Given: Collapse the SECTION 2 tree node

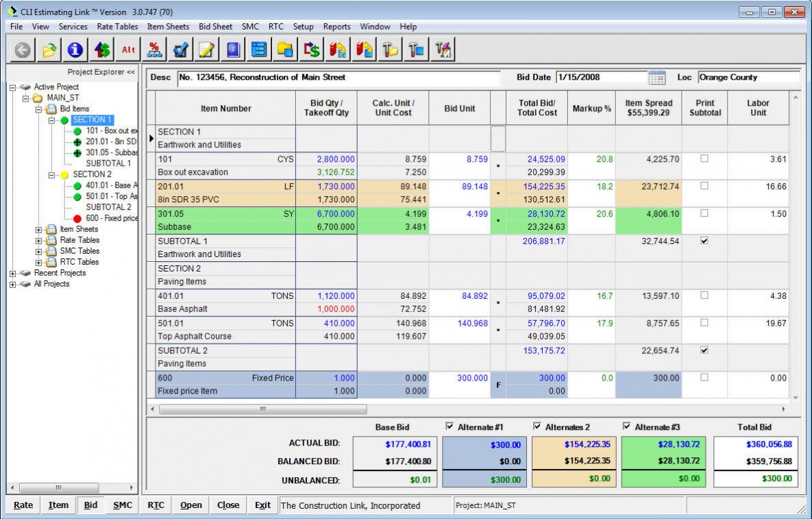Looking at the screenshot, I should click(x=51, y=175).
